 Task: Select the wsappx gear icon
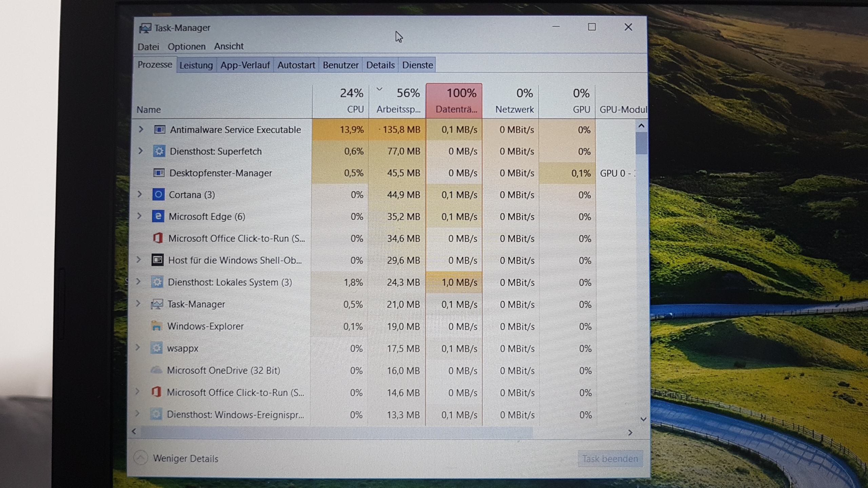click(x=156, y=348)
